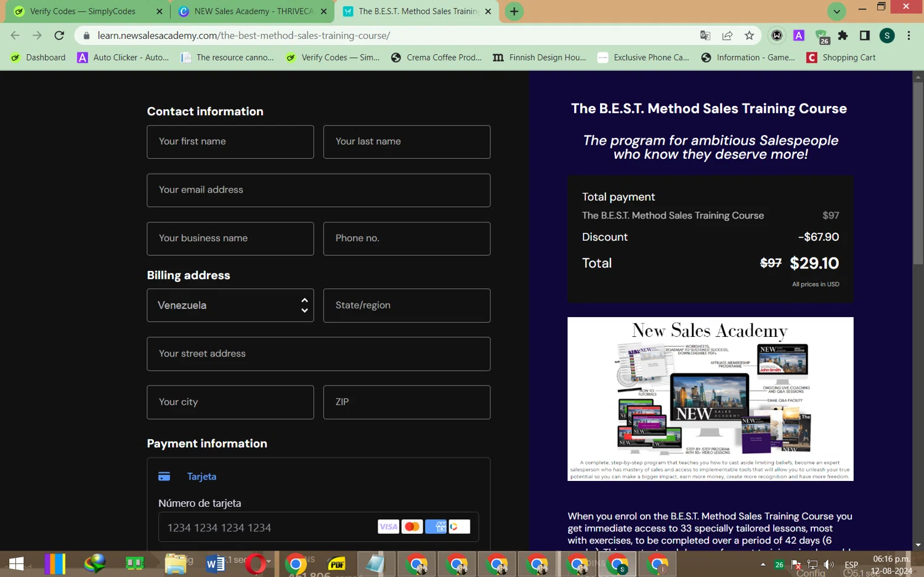Focus the Your business name field
This screenshot has width=924, height=577.
pos(230,238)
